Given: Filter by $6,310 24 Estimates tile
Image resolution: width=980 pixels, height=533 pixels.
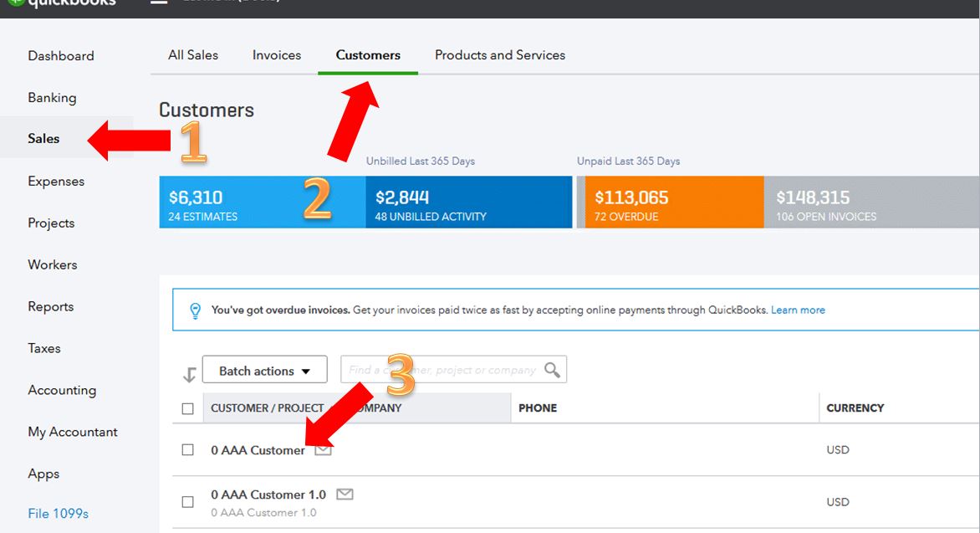Looking at the screenshot, I should click(263, 202).
